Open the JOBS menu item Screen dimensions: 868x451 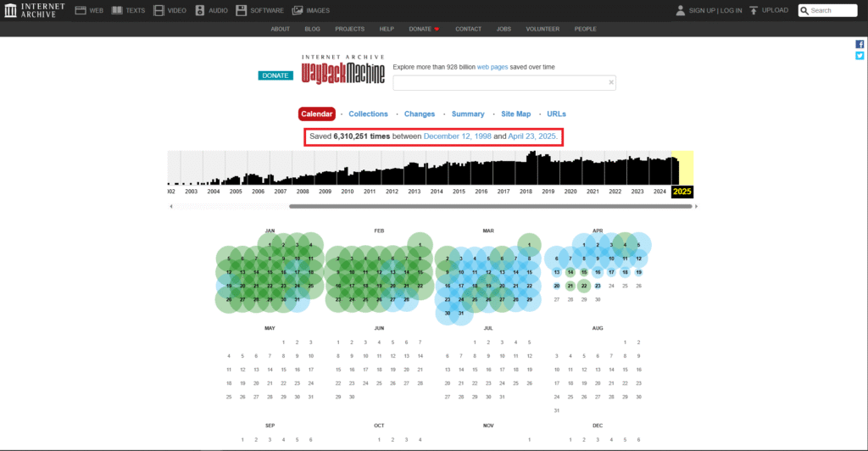504,29
